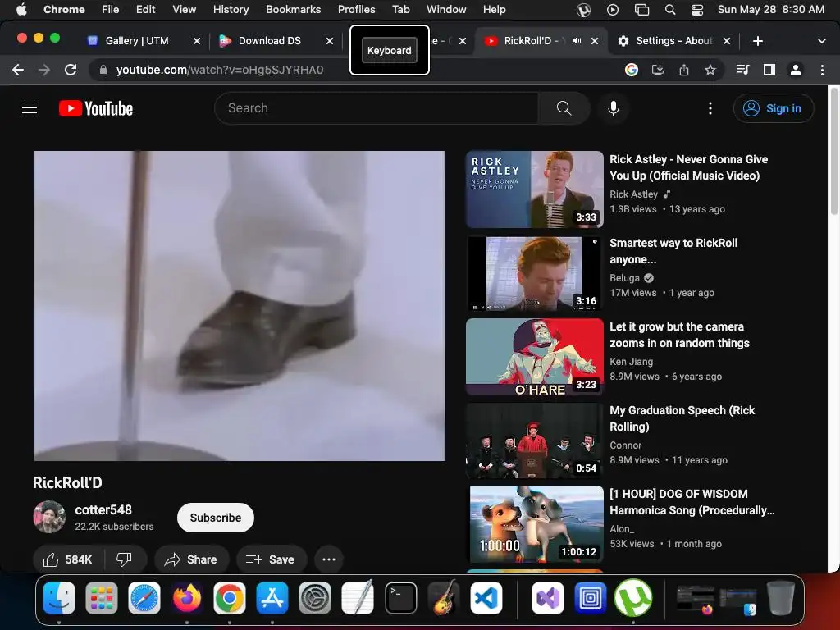Close the Gallery | UTM tab
Viewport: 840px width, 630px height.
[x=197, y=41]
